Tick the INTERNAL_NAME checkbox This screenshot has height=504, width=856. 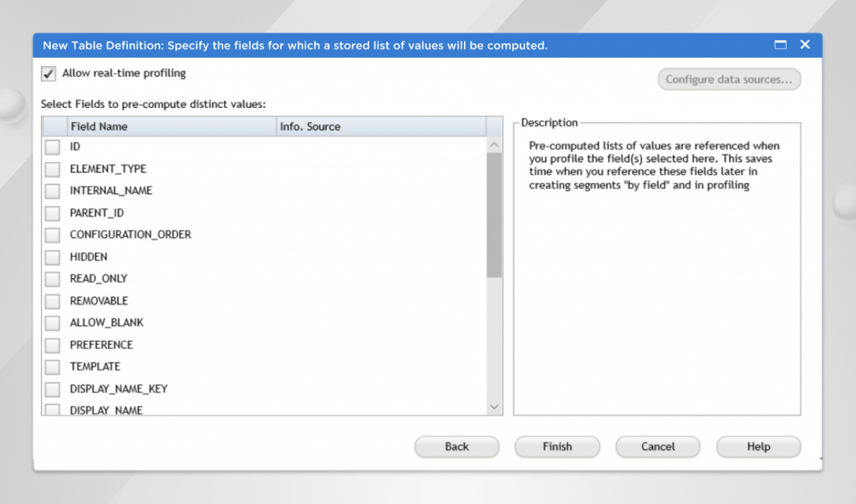(53, 191)
